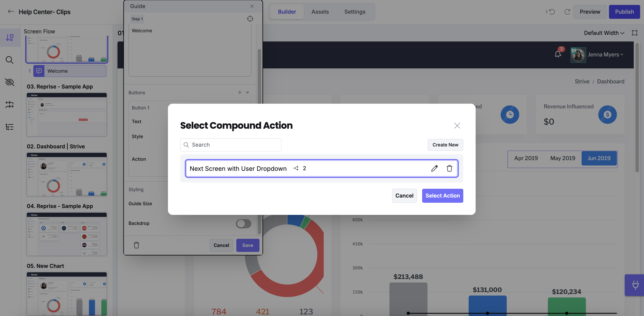Switch to the Assets tab
This screenshot has height=316, width=644.
(x=320, y=12)
